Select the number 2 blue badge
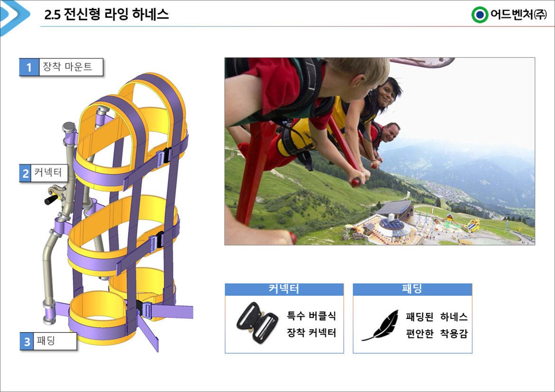Viewport: 555px width, 392px height. (x=25, y=173)
